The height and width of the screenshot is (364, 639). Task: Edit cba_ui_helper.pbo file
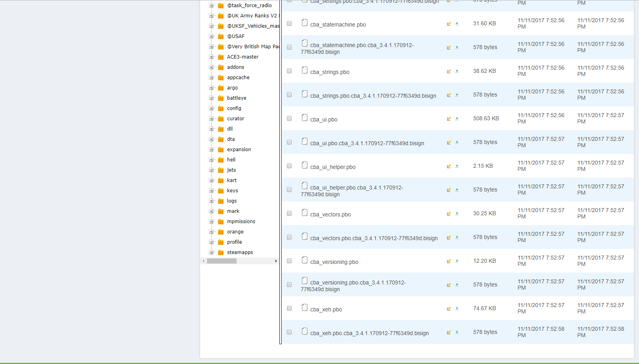(x=449, y=166)
